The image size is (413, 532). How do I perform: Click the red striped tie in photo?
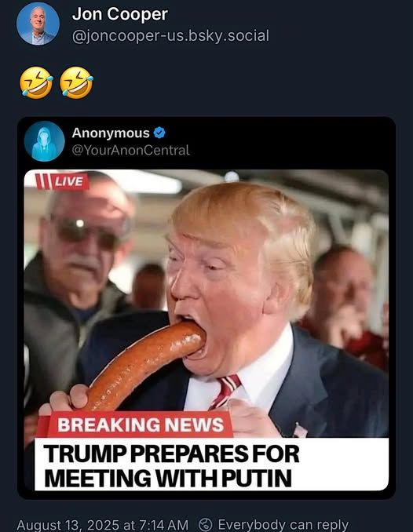(225, 392)
